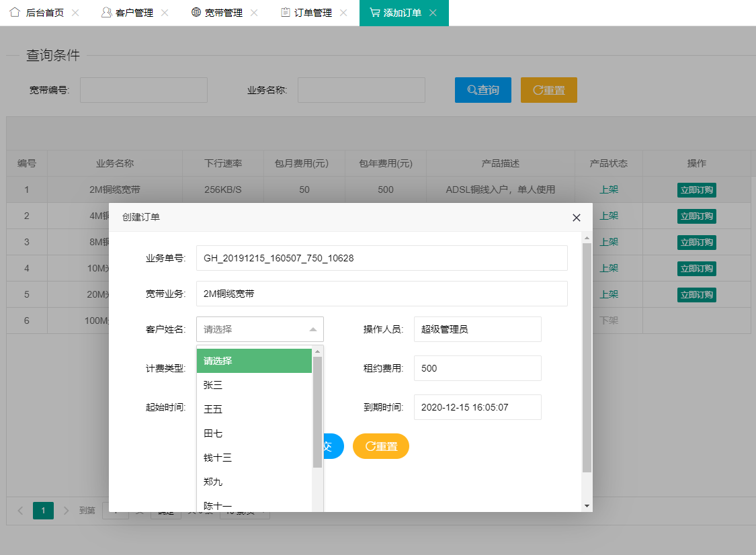Image resolution: width=756 pixels, height=555 pixels.
Task: Click the 操作人员 field 超级管理员
Action: click(477, 329)
